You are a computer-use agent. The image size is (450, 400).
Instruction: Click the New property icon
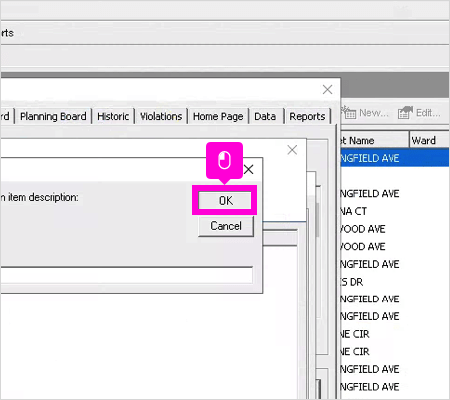pos(349,113)
